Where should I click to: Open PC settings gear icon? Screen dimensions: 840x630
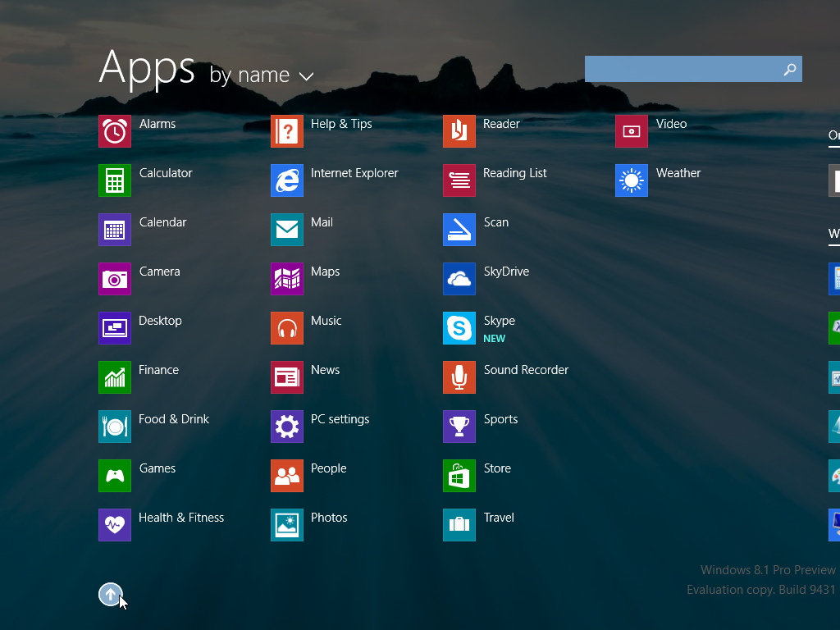tap(287, 427)
